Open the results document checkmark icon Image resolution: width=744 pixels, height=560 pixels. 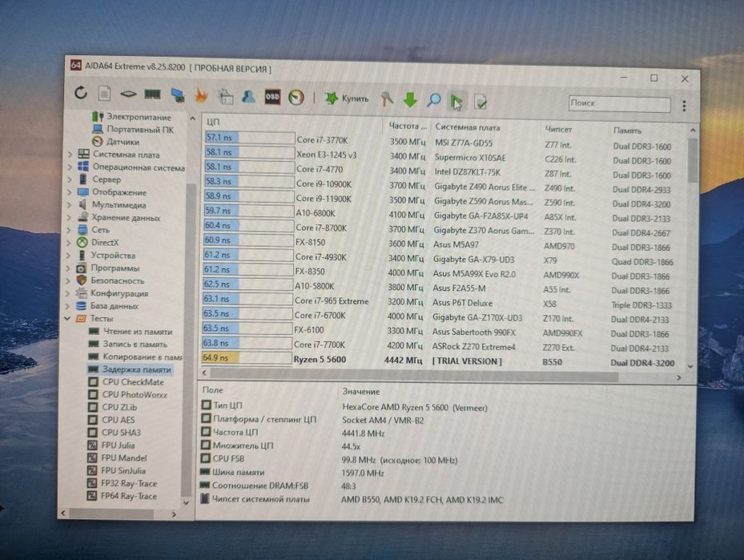(x=481, y=101)
